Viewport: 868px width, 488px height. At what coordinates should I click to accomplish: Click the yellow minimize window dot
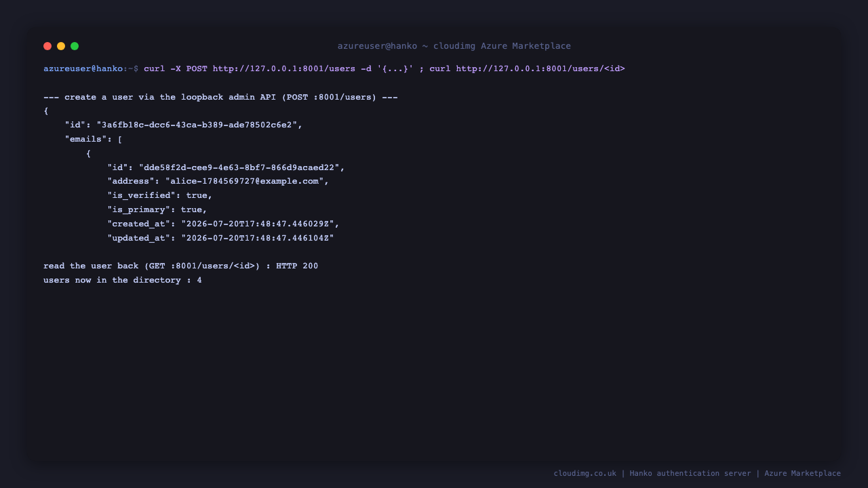click(x=61, y=46)
